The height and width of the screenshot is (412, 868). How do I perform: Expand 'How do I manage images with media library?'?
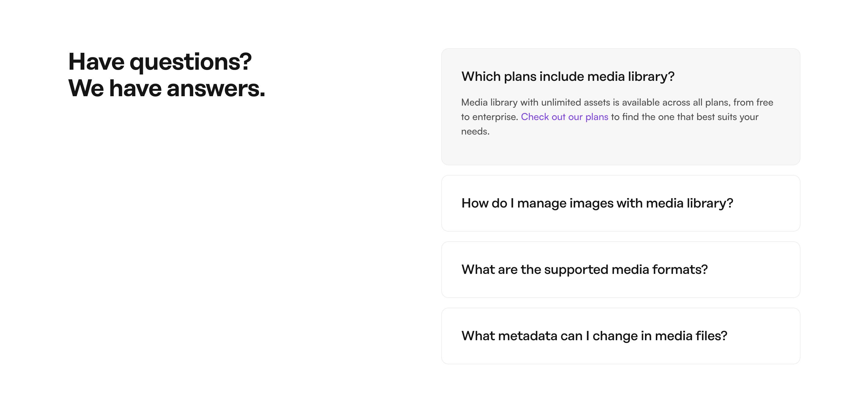pos(597,203)
